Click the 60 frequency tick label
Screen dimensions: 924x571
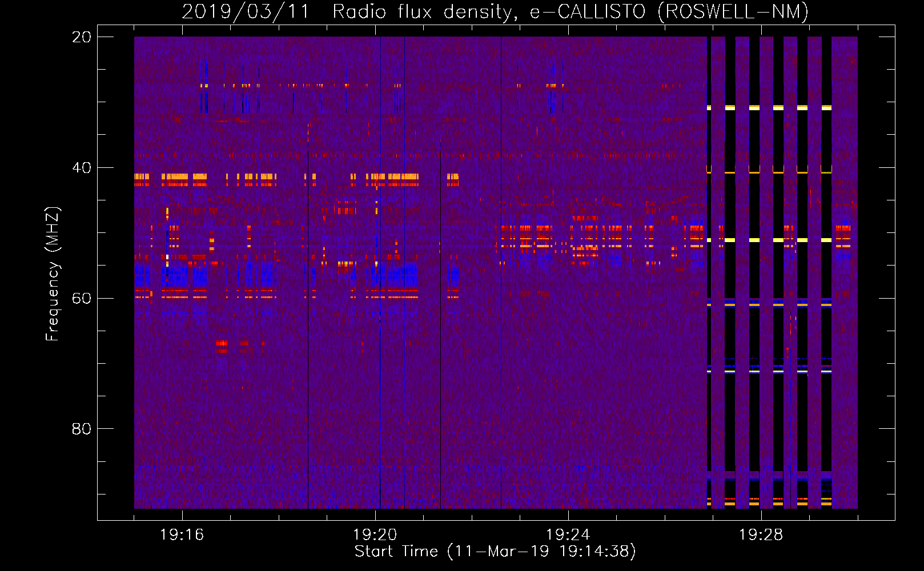(x=82, y=299)
